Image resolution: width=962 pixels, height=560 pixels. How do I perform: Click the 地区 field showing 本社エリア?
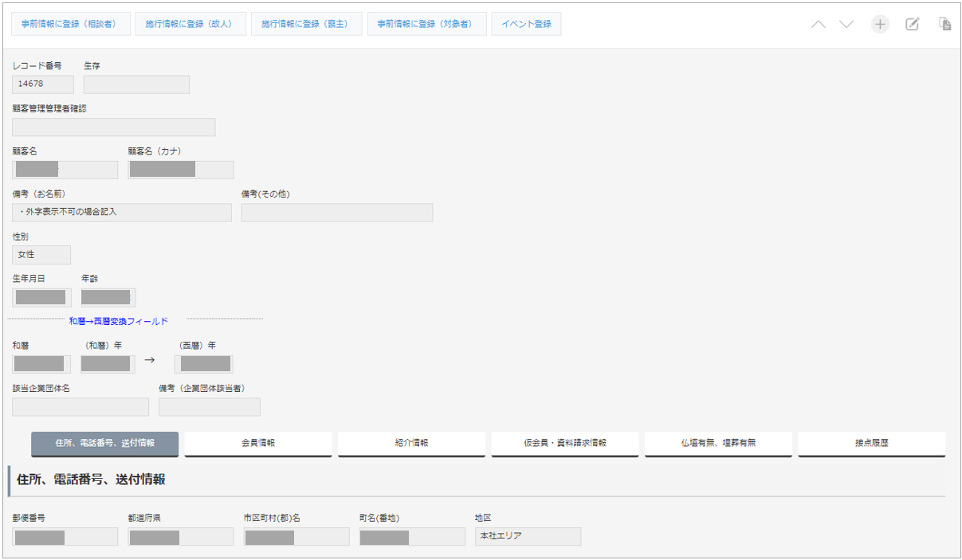point(528,536)
